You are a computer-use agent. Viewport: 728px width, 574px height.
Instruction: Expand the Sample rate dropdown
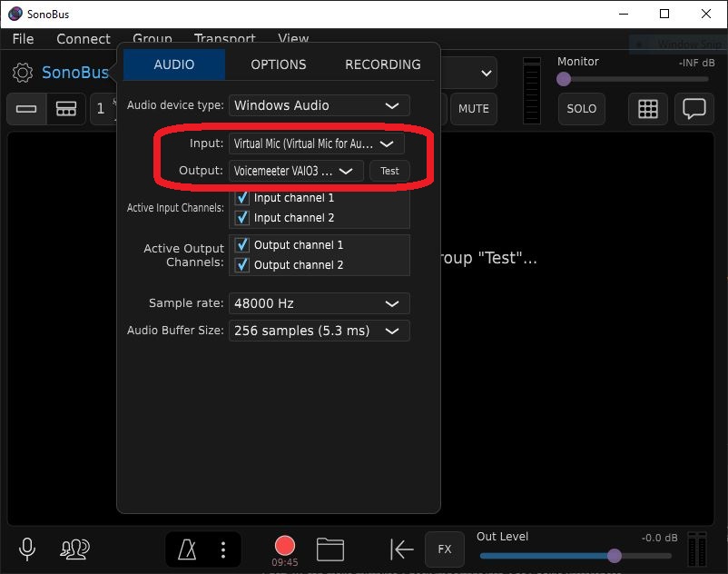[320, 303]
